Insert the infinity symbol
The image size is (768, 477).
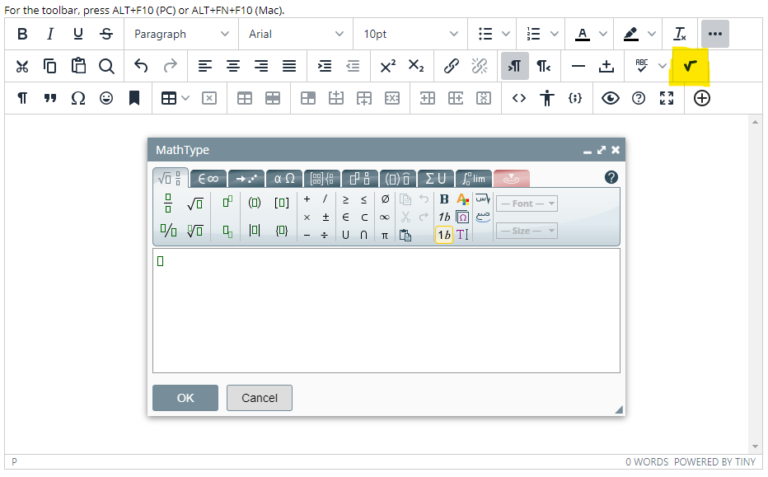click(384, 217)
